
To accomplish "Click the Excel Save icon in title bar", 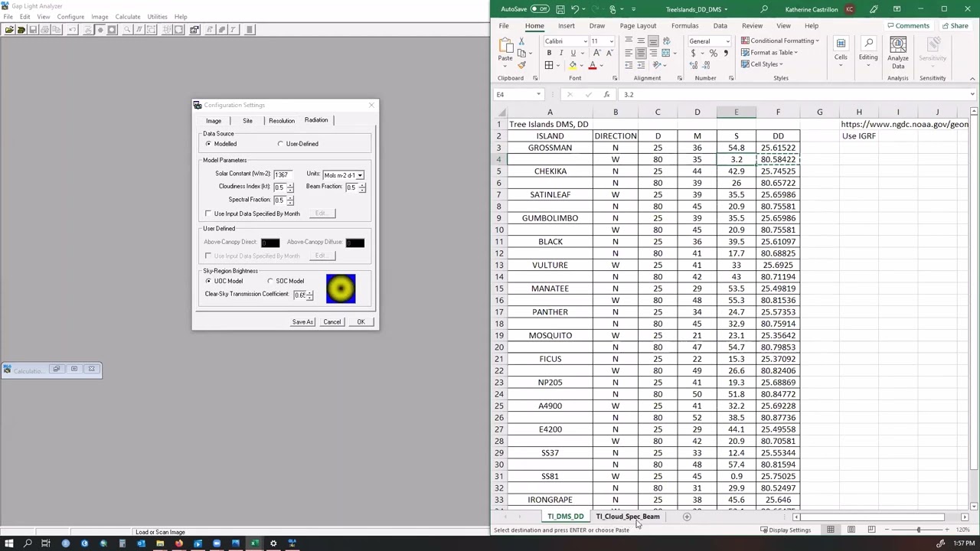I will 560,9.
